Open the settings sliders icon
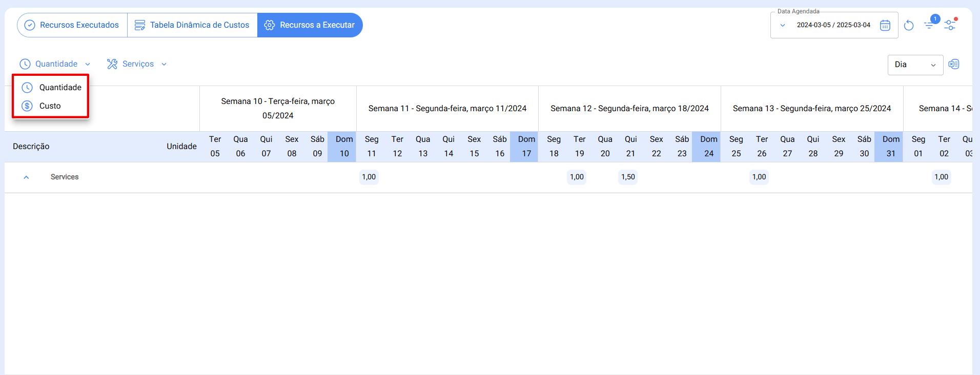Viewport: 980px width, 375px height. [x=950, y=25]
